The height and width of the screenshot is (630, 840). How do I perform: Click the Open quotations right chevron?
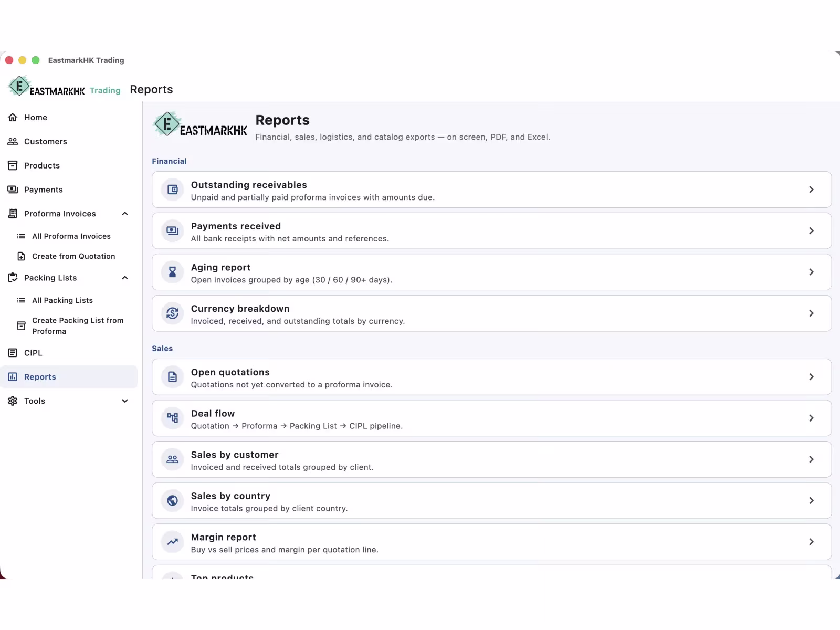coord(811,377)
